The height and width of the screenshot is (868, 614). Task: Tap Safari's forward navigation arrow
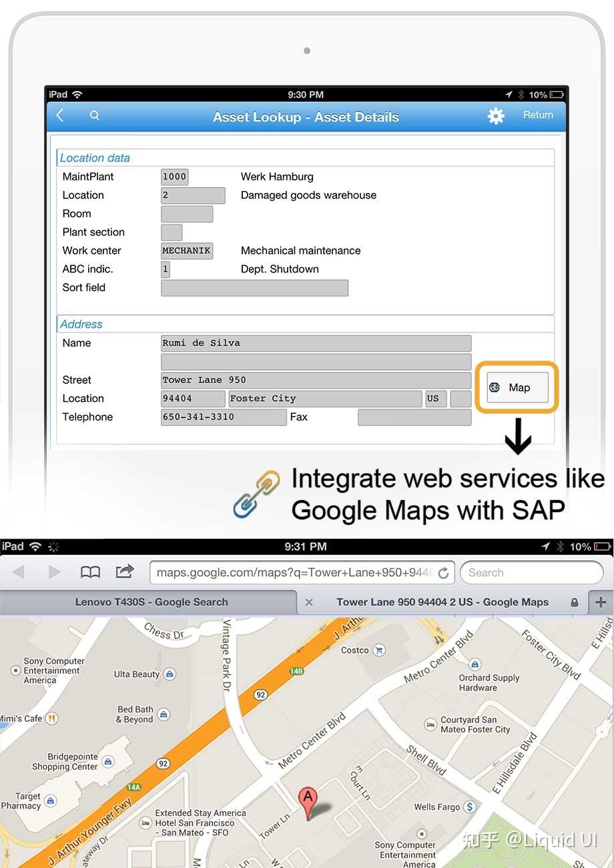[53, 572]
